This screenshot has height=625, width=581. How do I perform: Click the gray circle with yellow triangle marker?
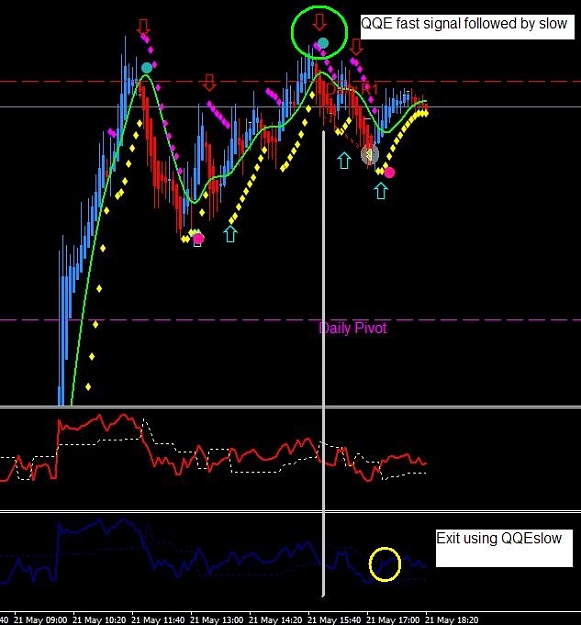pos(369,155)
